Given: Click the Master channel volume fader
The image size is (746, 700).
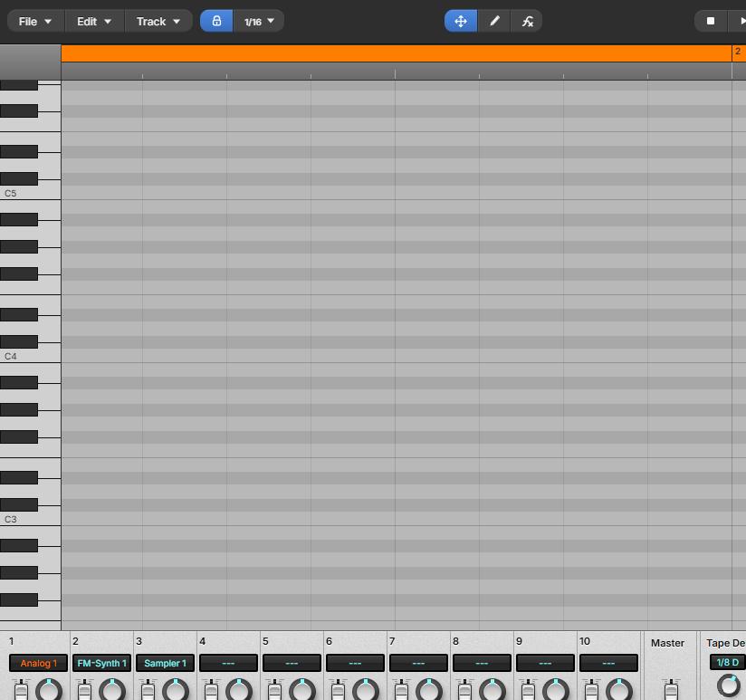Looking at the screenshot, I should point(671,690).
